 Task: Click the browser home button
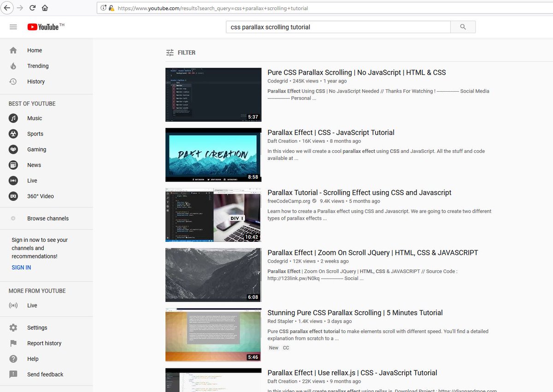[x=45, y=8]
